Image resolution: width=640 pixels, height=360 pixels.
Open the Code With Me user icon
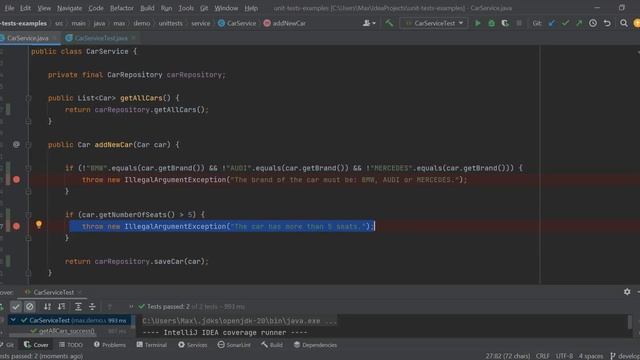pos(369,23)
